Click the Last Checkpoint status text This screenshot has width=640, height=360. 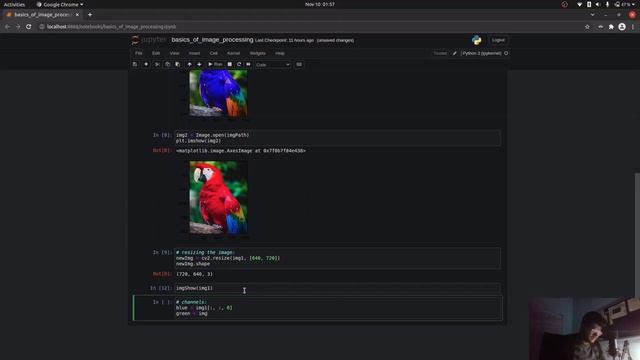pos(284,40)
